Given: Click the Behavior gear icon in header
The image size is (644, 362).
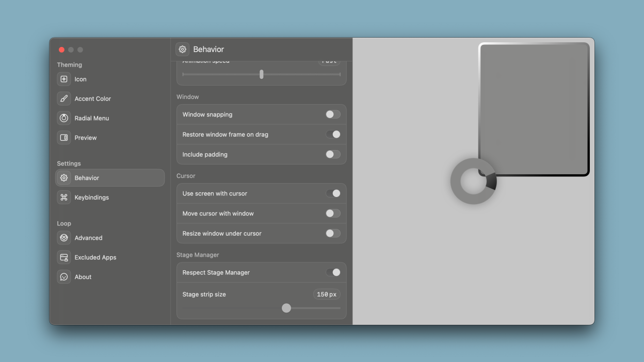Looking at the screenshot, I should [182, 50].
